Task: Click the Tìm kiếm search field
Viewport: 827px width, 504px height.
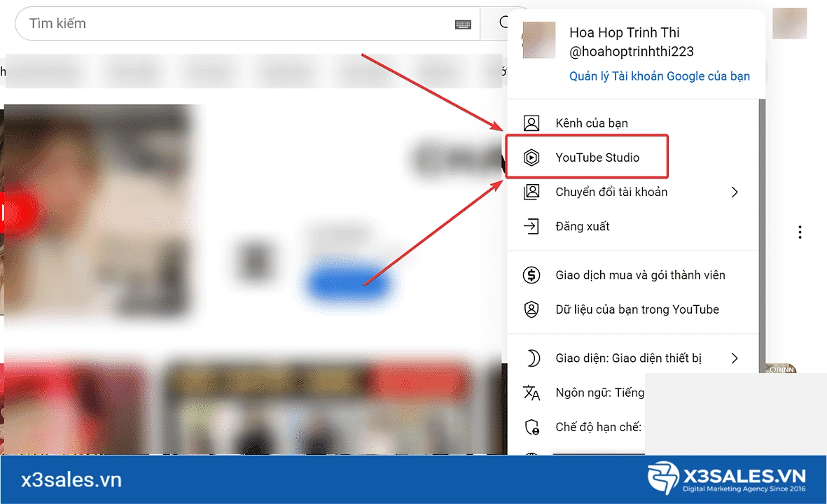Action: [247, 24]
